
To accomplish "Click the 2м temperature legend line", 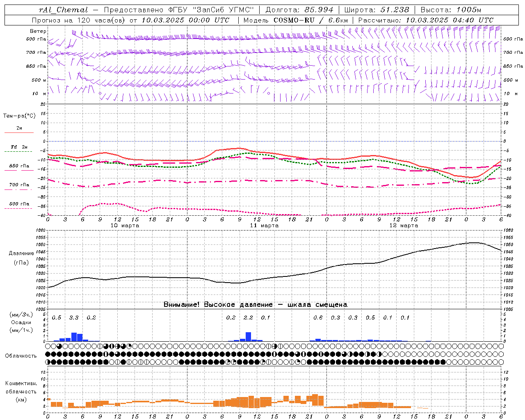I will click(x=19, y=132).
